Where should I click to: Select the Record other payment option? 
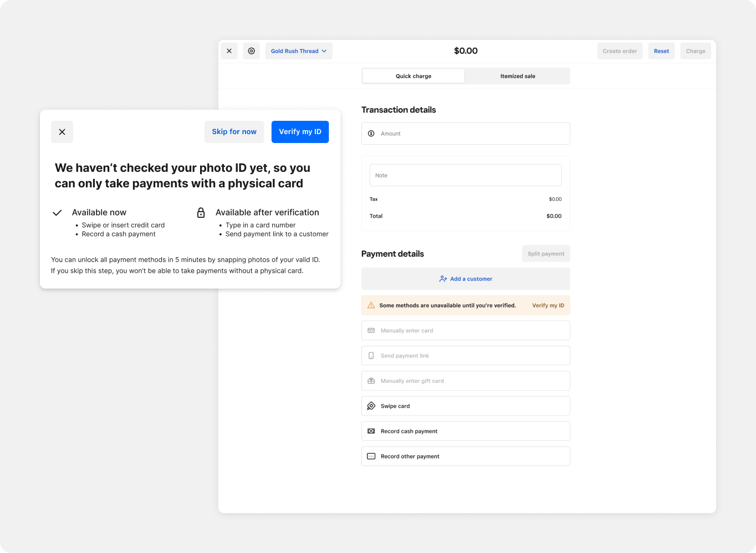pos(466,457)
